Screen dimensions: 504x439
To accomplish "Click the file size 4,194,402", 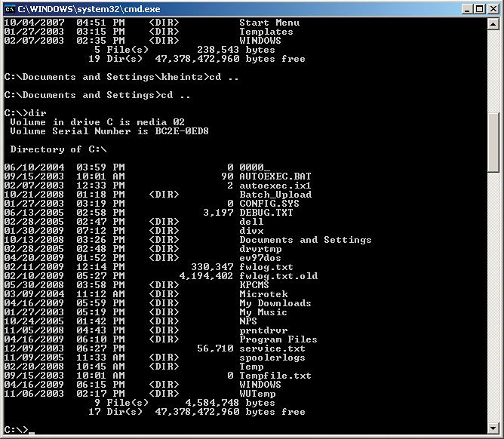I will point(206,276).
